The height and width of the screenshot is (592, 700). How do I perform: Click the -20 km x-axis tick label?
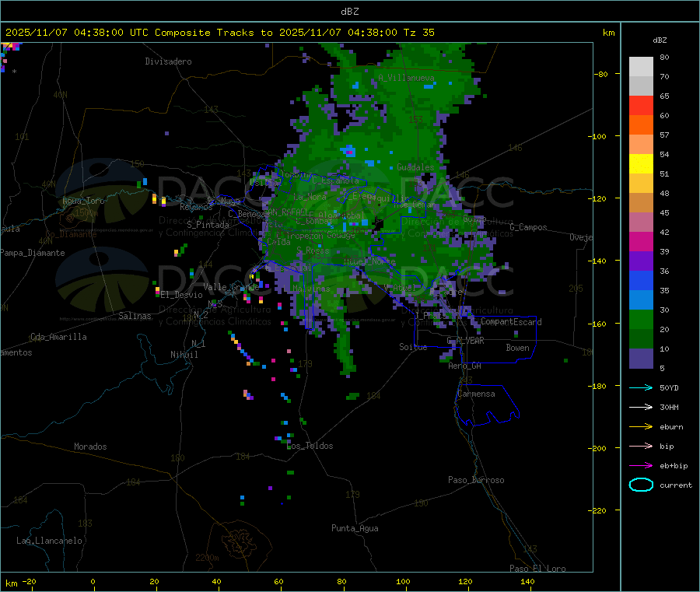point(29,581)
